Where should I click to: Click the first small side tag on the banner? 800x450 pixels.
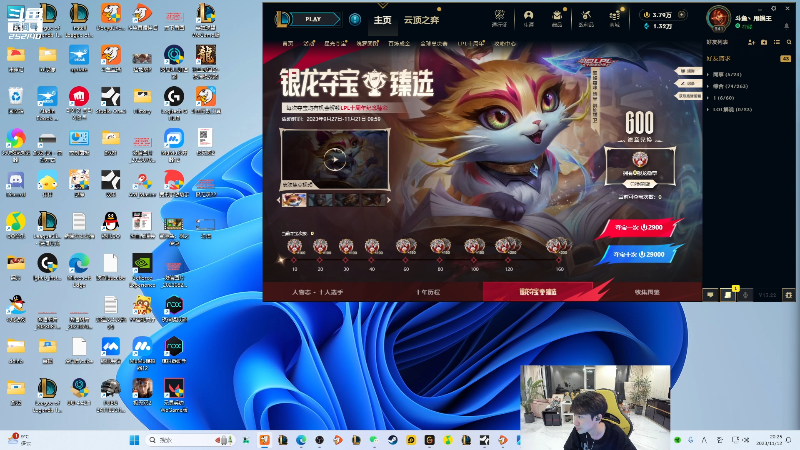point(688,71)
